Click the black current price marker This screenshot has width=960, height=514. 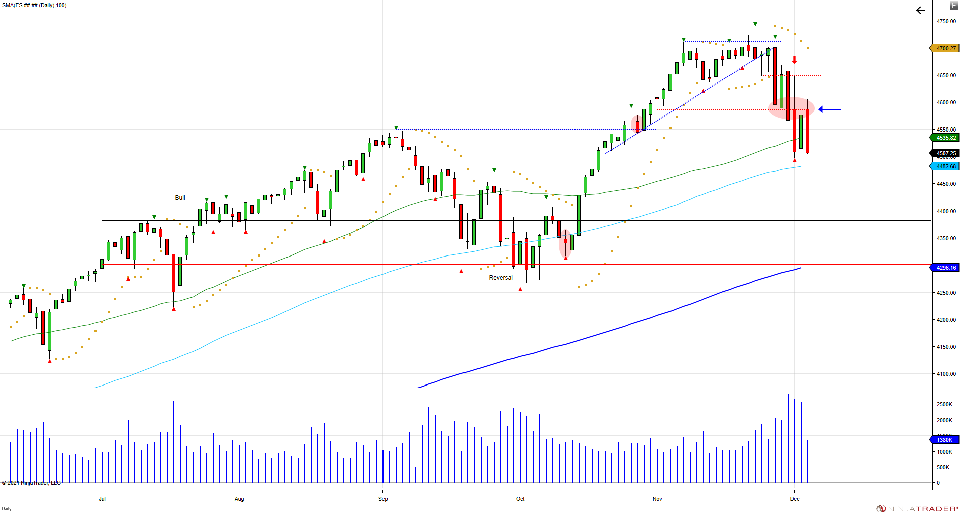pyautogui.click(x=943, y=153)
